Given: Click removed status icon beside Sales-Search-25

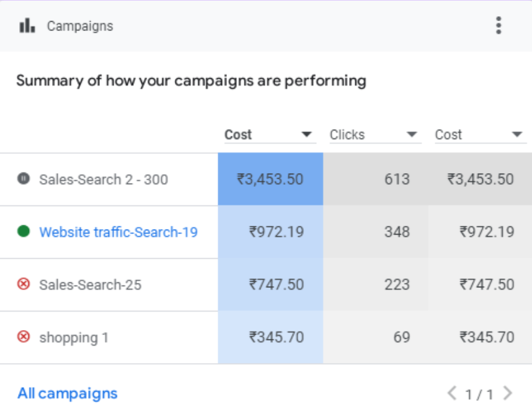Looking at the screenshot, I should coord(24,284).
